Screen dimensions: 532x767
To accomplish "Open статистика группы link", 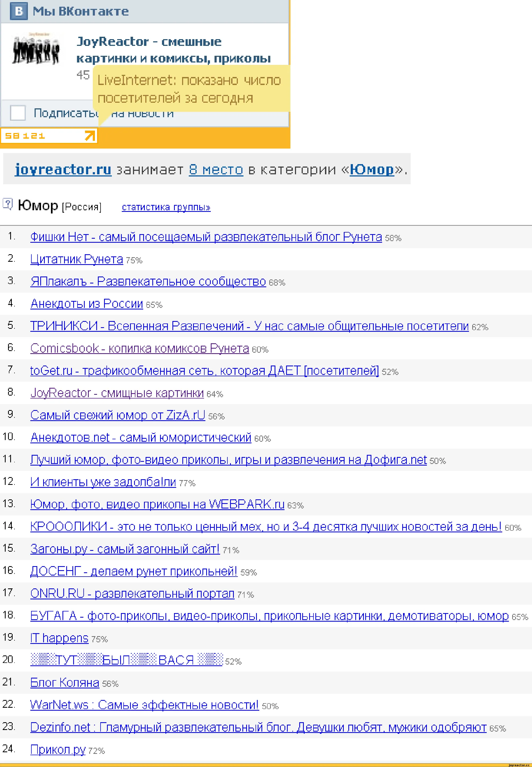I will pyautogui.click(x=166, y=207).
